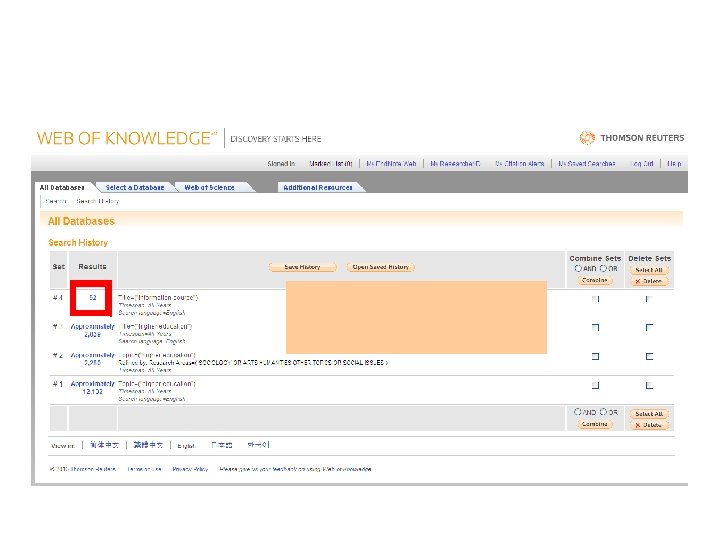Click the Web of Knowledge logo
Screen dimensions: 720x540
click(x=126, y=138)
